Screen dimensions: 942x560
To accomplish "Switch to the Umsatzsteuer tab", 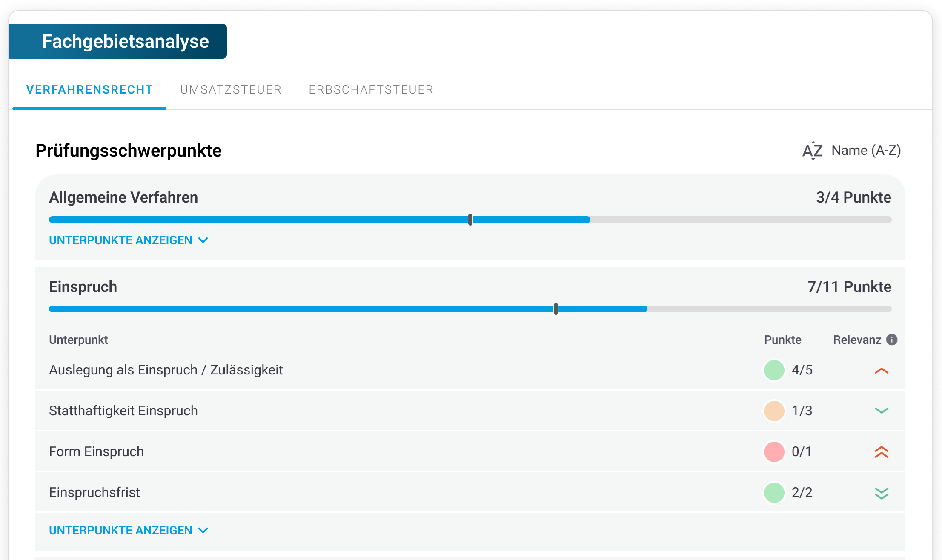I will coord(231,90).
